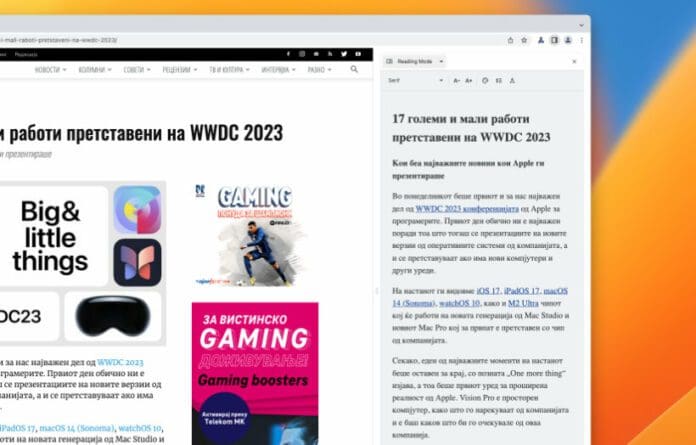Open the letter spacing options icon
Viewport: 696px width, 445px height.
513,80
